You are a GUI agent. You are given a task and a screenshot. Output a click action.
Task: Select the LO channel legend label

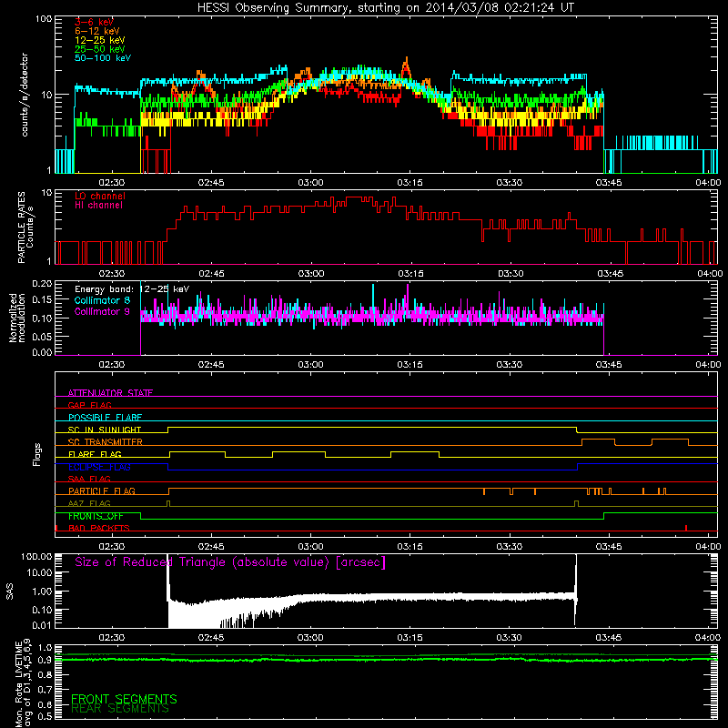[x=100, y=196]
